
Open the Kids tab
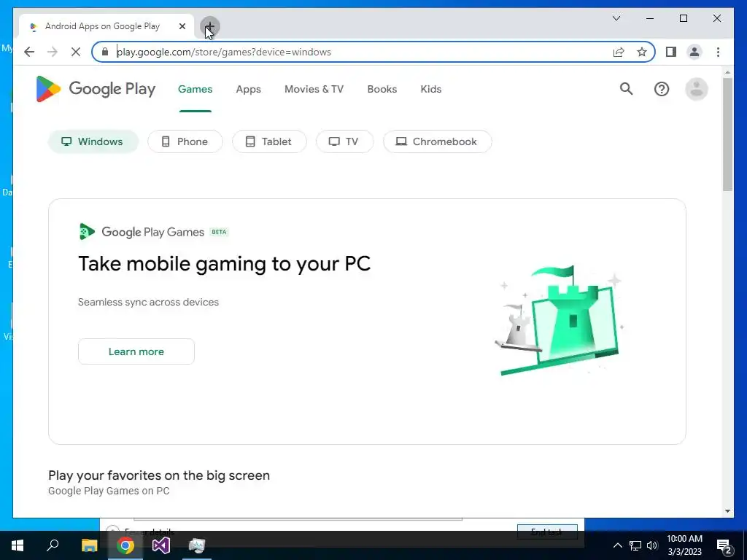430,89
